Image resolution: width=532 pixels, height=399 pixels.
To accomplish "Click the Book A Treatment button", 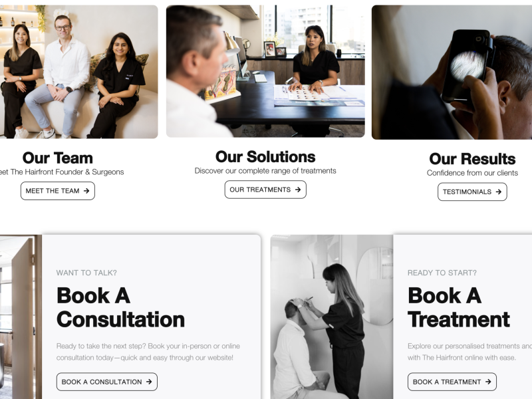I will (x=452, y=382).
